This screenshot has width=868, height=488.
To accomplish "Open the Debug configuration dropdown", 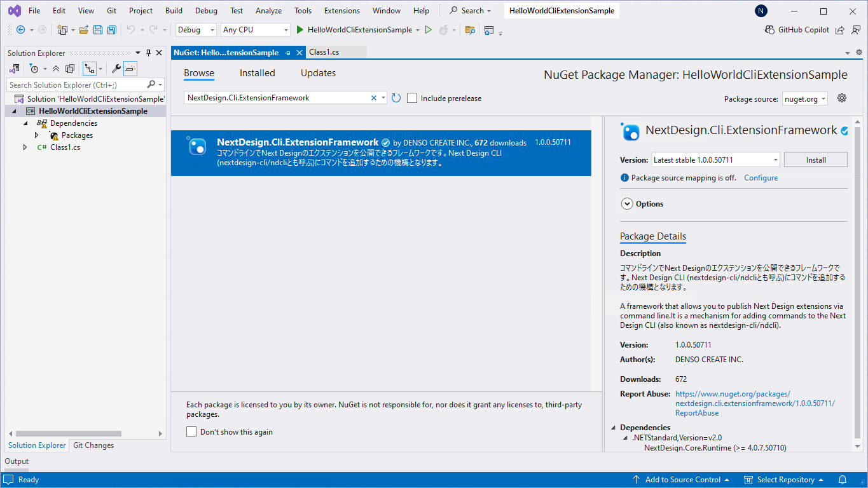I will coord(196,30).
